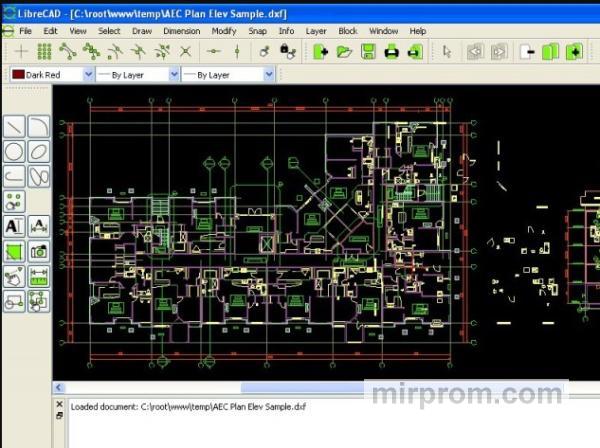Click the horizontal scrollbar under the drawing
The width and height of the screenshot is (600, 448).
[300, 388]
